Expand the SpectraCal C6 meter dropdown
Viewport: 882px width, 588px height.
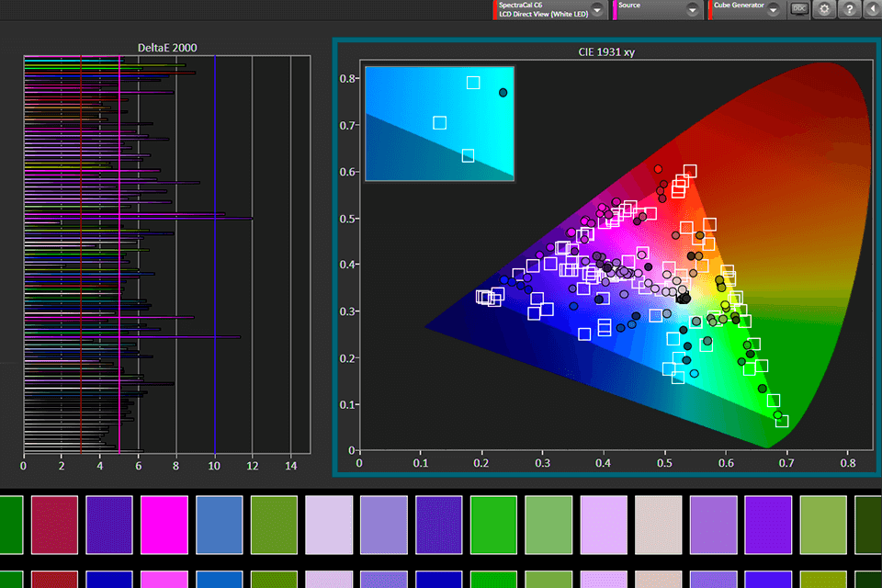pyautogui.click(x=597, y=9)
